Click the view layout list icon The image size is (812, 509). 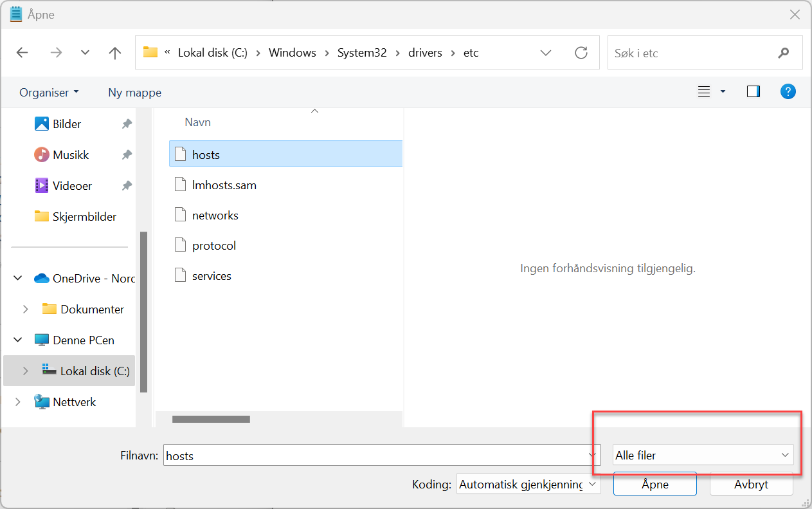[x=704, y=92]
